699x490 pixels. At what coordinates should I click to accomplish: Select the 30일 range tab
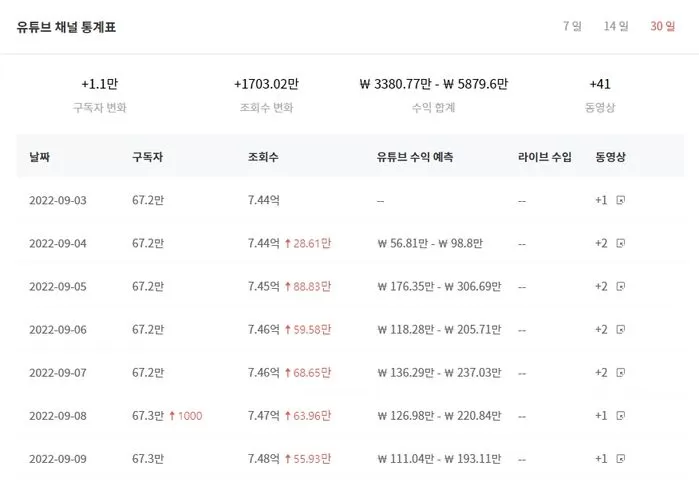(x=662, y=26)
